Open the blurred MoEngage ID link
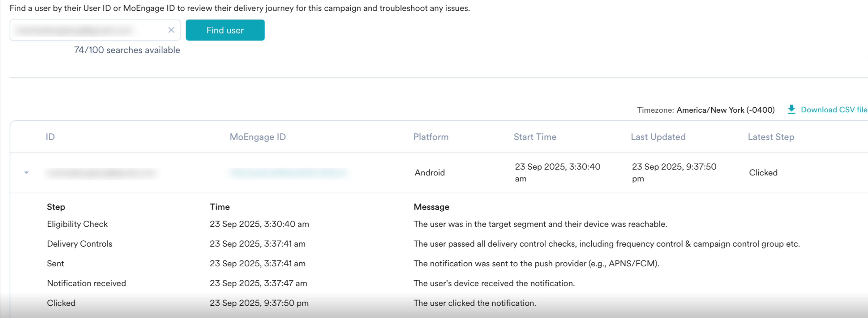This screenshot has width=868, height=318. [x=288, y=173]
